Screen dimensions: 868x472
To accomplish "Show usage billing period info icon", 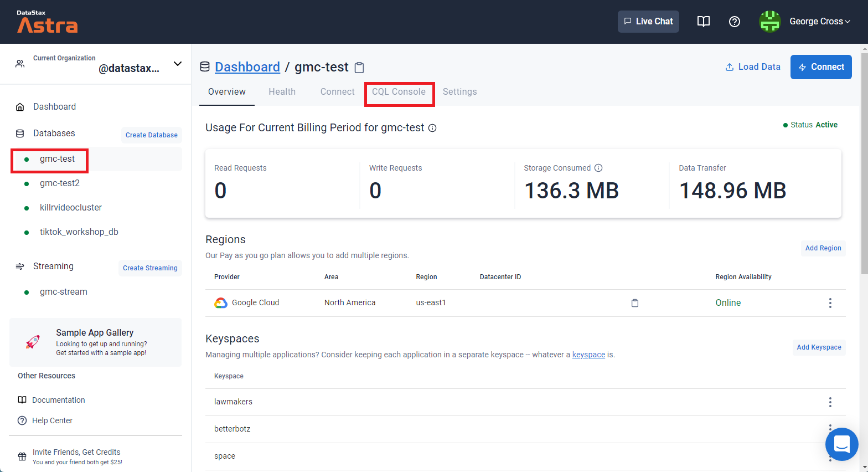I will pyautogui.click(x=433, y=128).
